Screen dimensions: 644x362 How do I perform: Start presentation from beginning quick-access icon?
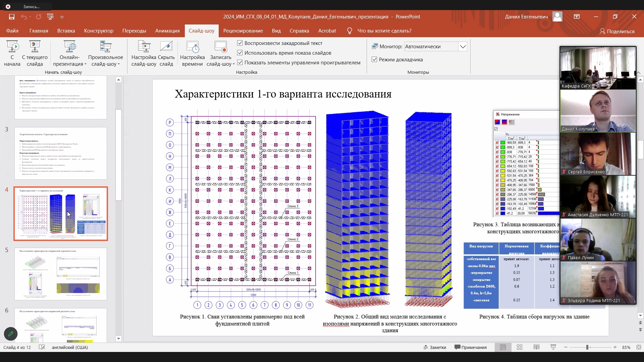tap(50, 17)
